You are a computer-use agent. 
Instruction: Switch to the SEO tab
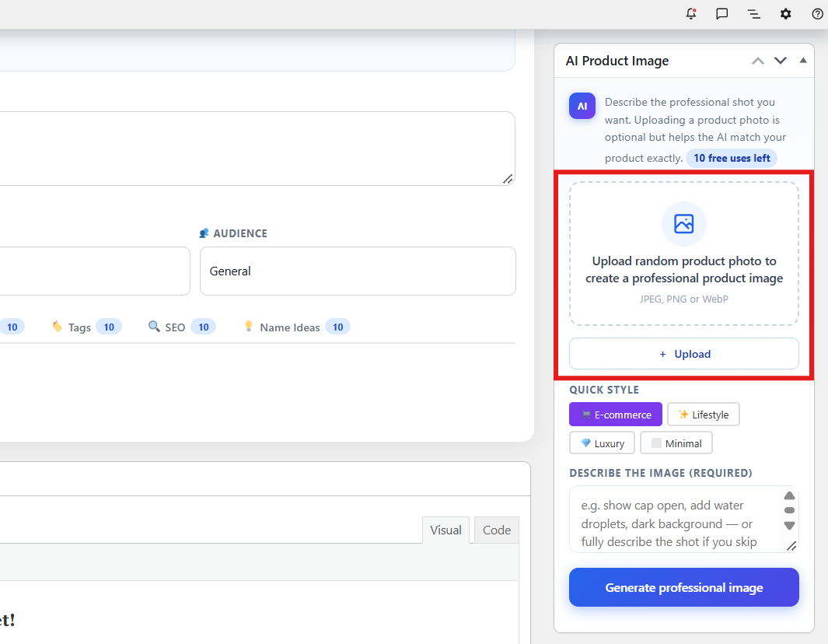[182, 327]
